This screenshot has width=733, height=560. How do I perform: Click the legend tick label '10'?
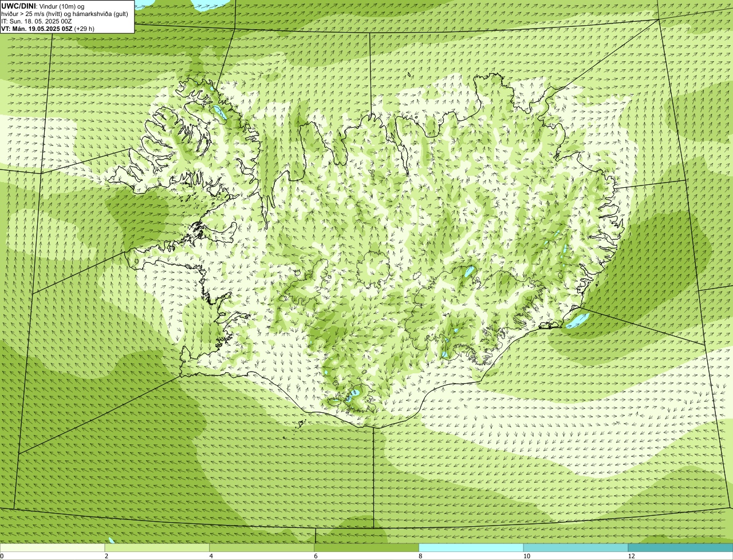(x=526, y=556)
